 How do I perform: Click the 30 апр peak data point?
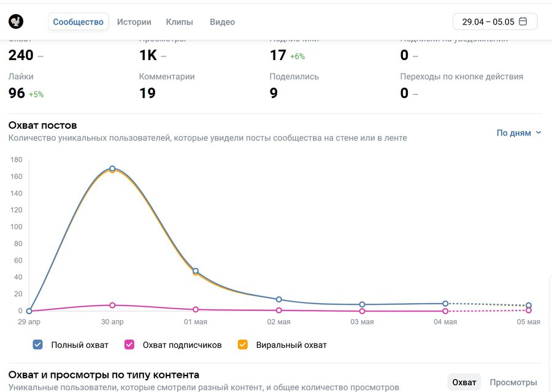pos(112,169)
